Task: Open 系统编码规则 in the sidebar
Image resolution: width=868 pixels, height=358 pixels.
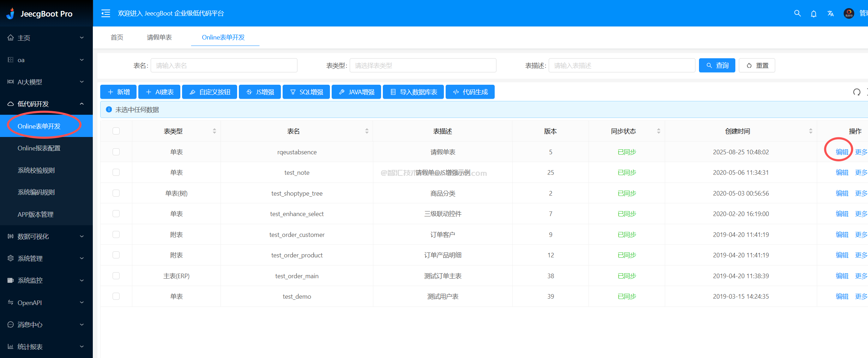Action: click(36, 192)
